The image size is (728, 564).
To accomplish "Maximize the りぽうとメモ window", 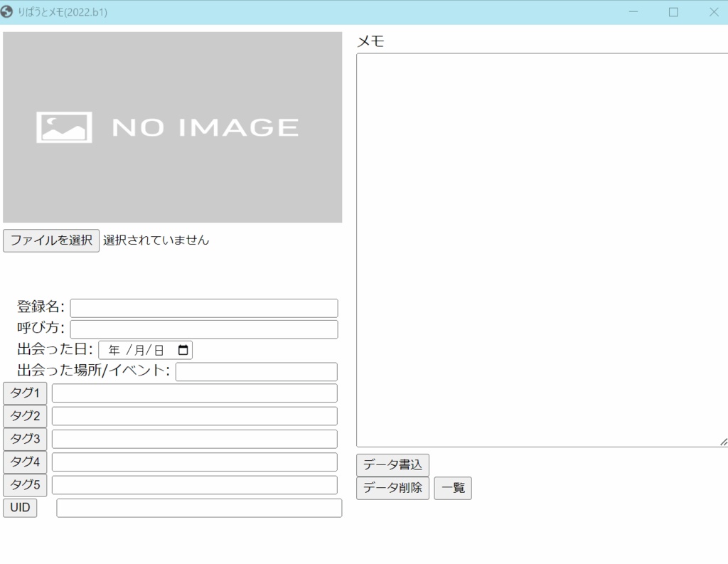I will pyautogui.click(x=673, y=12).
